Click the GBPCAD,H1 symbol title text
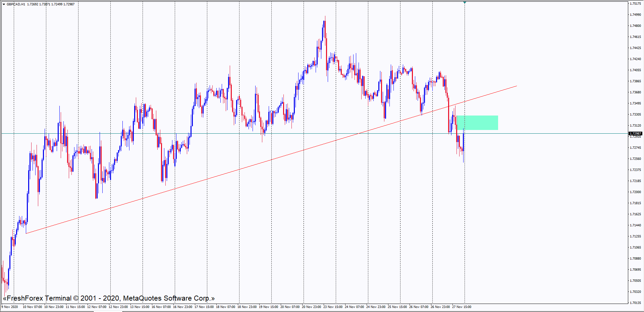644x312 pixels. tap(16, 4)
